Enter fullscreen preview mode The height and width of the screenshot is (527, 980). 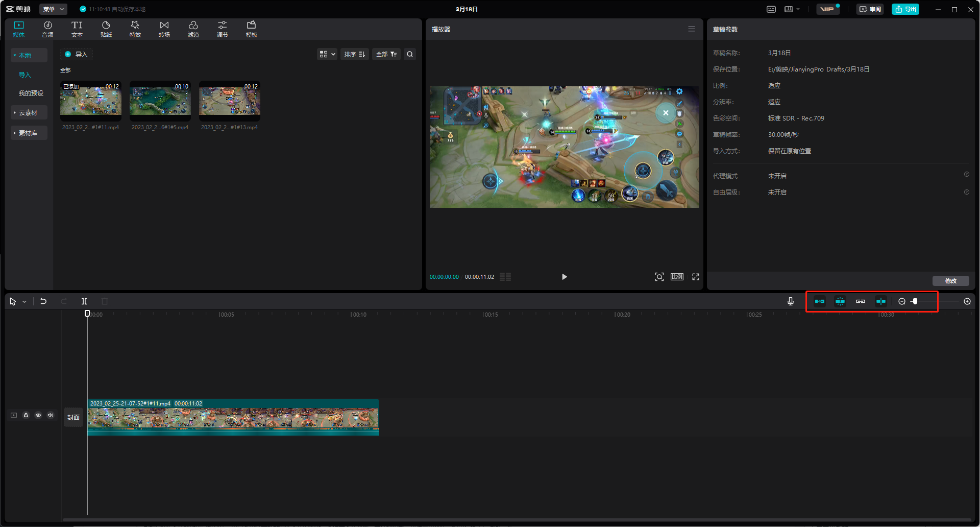pos(696,277)
